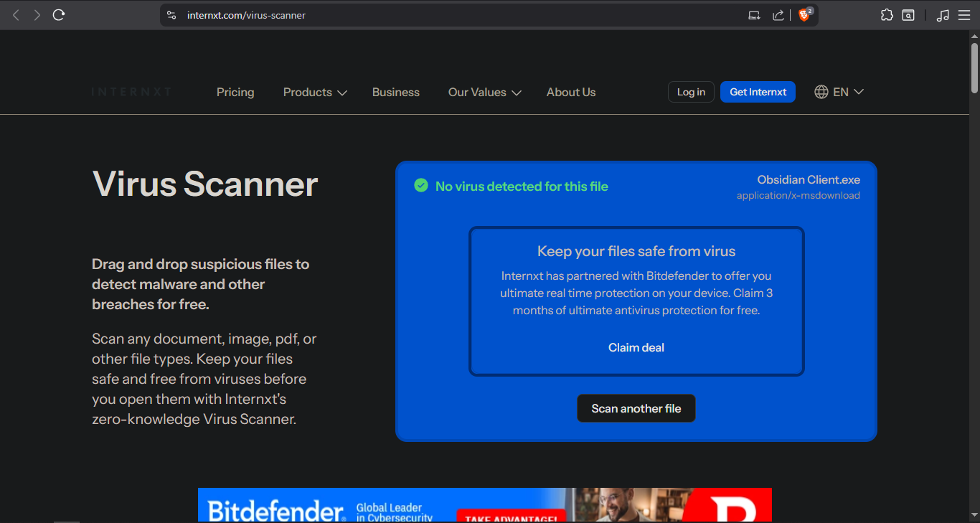The height and width of the screenshot is (523, 980).
Task: Click the share page icon in address bar
Action: (x=778, y=15)
